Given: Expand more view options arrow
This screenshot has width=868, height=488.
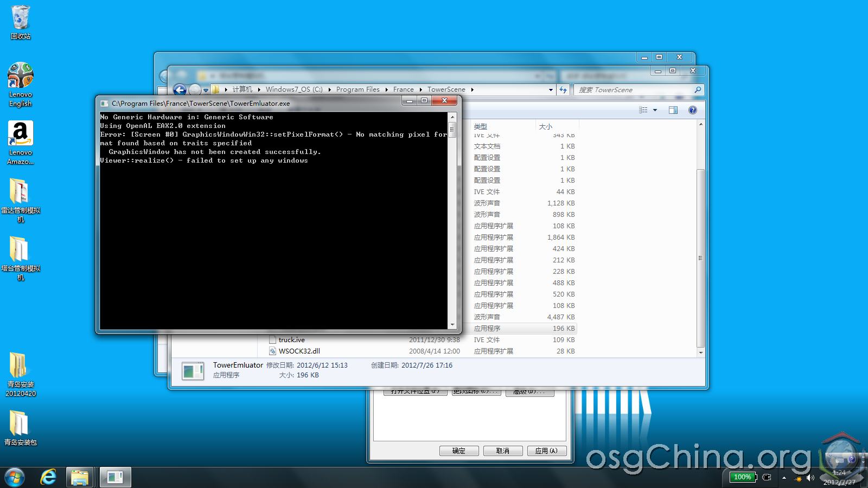Looking at the screenshot, I should 655,110.
